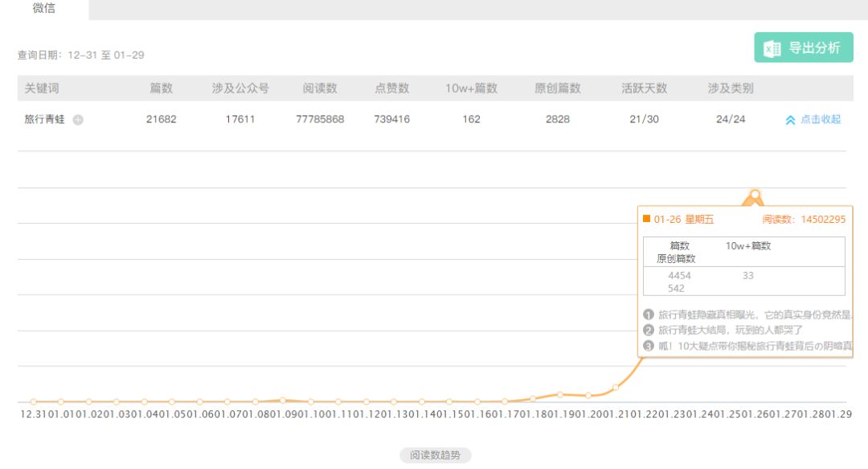Click the chart data point at 01.09
The height and width of the screenshot is (469, 868).
pyautogui.click(x=283, y=400)
